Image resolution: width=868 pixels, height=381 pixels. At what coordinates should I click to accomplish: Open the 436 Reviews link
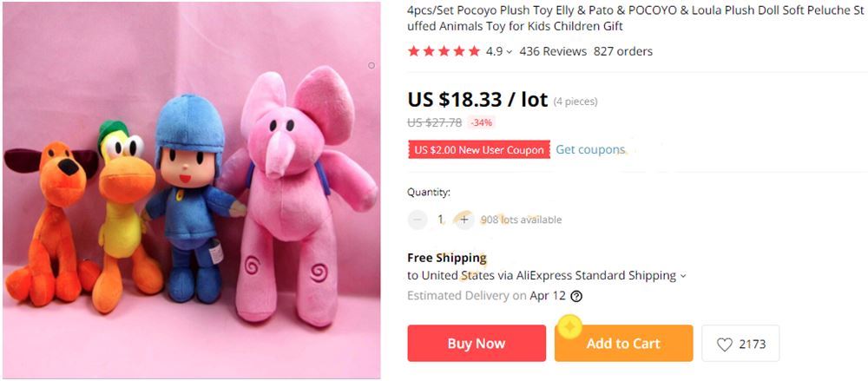click(x=553, y=51)
